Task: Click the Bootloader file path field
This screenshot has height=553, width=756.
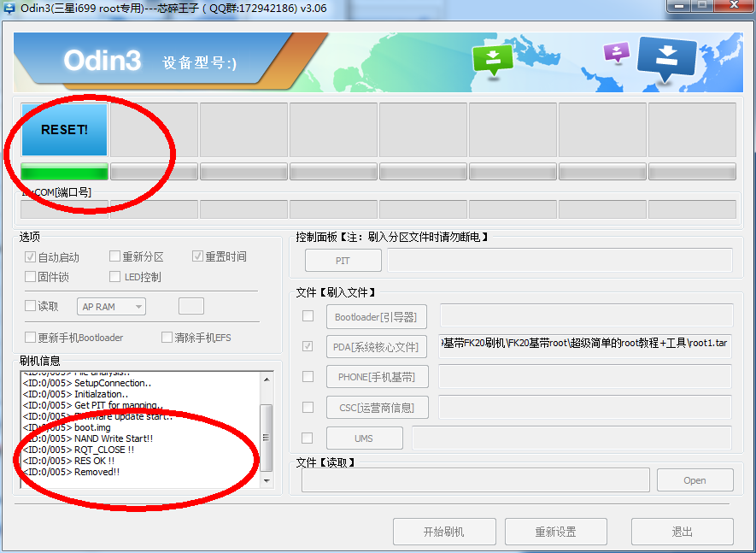Action: (586, 315)
